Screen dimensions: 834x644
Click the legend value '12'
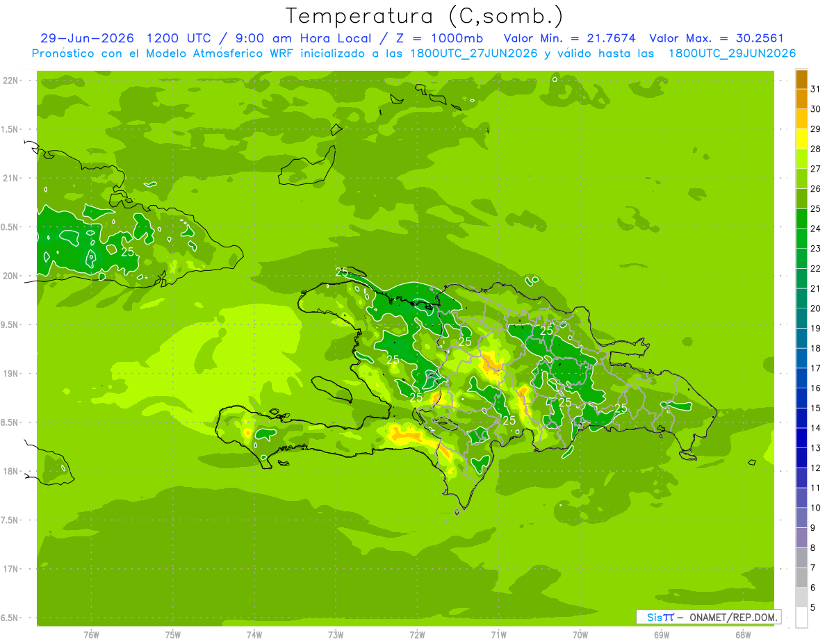pos(816,468)
